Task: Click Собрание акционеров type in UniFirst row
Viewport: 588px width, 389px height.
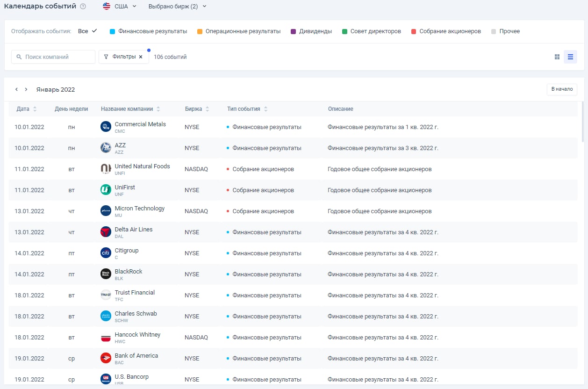Action: tap(263, 190)
